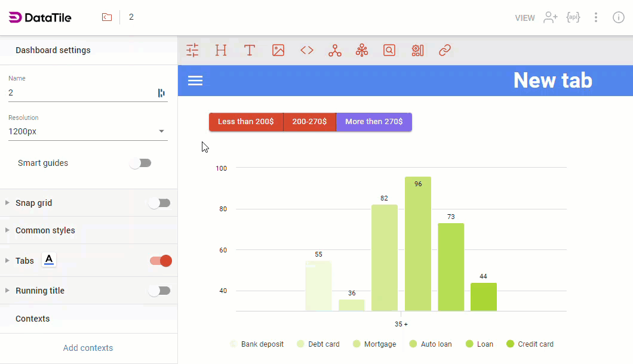Open the settings sliders icon in toolbar
Viewport: 633px width, 364px height.
tap(192, 51)
